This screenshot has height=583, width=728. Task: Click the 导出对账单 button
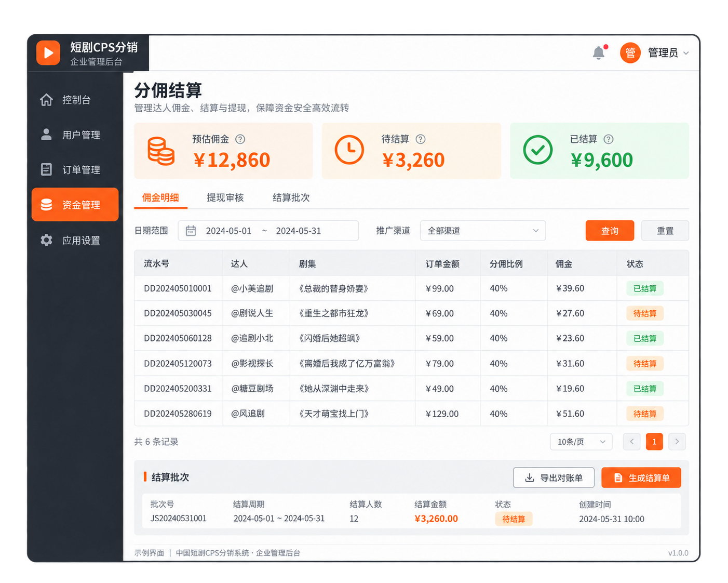[554, 478]
